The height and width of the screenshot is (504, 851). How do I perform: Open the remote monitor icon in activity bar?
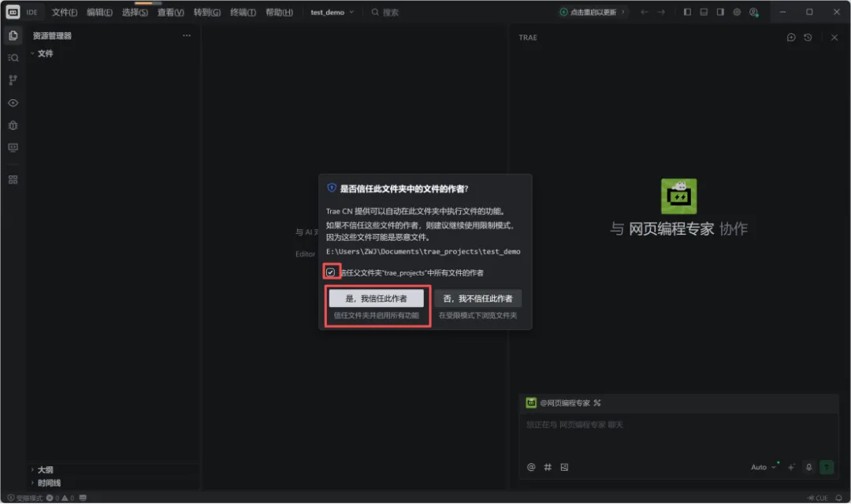pos(13,147)
